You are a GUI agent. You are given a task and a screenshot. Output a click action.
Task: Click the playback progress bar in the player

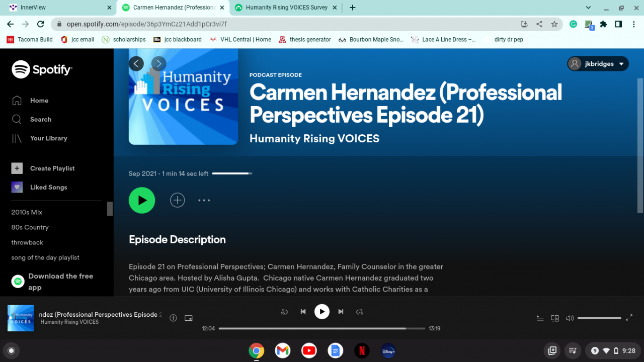point(322,328)
